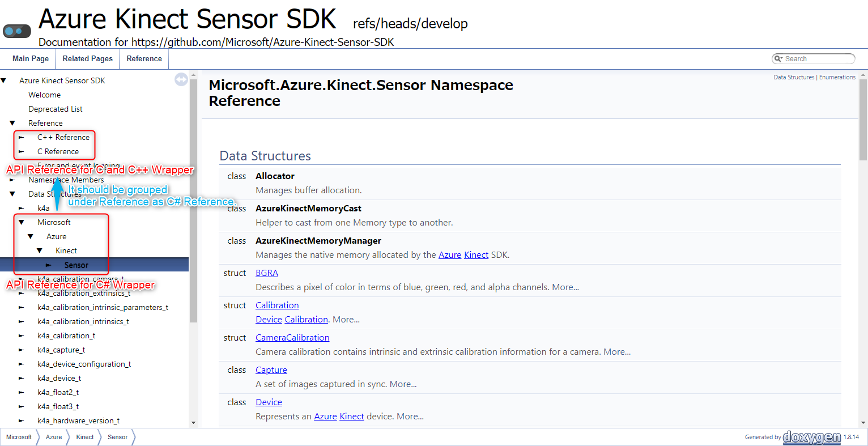
Task: Select the Reference tab
Action: [144, 58]
